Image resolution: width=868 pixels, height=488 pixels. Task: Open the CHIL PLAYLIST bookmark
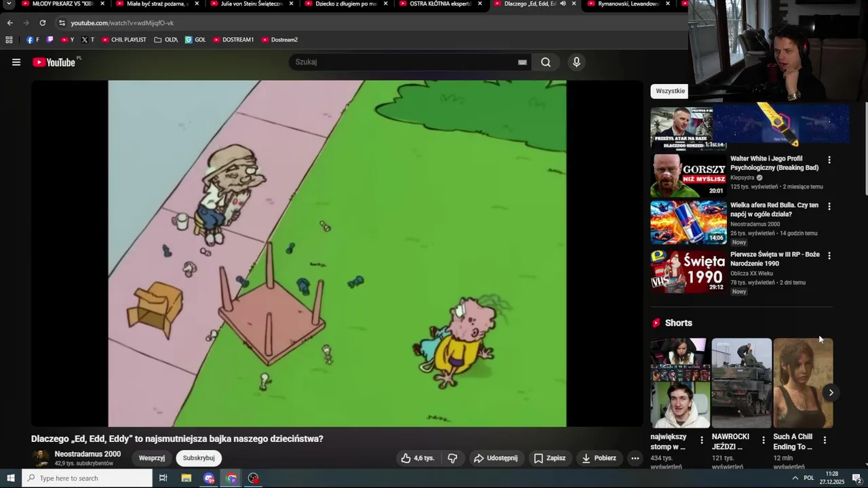[124, 40]
